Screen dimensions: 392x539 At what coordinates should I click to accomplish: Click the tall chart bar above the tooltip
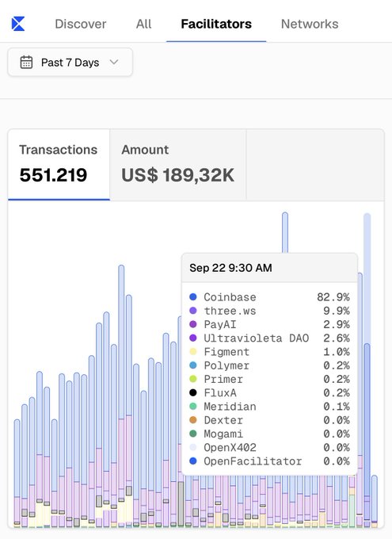point(285,233)
